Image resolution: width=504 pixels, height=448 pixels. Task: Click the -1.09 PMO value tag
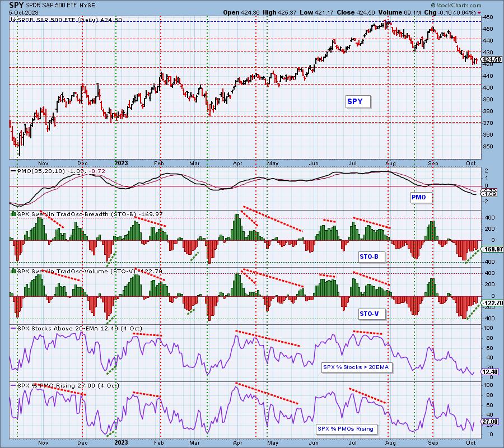[x=490, y=194]
